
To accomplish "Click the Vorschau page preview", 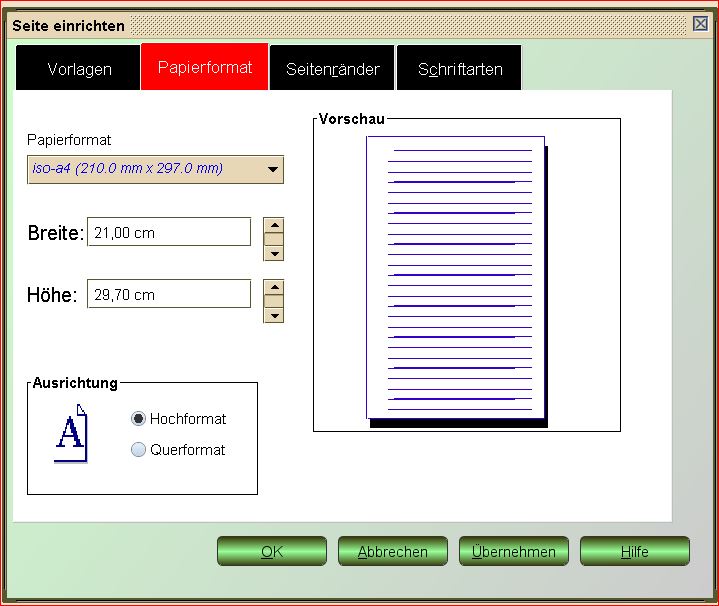I will pos(457,281).
